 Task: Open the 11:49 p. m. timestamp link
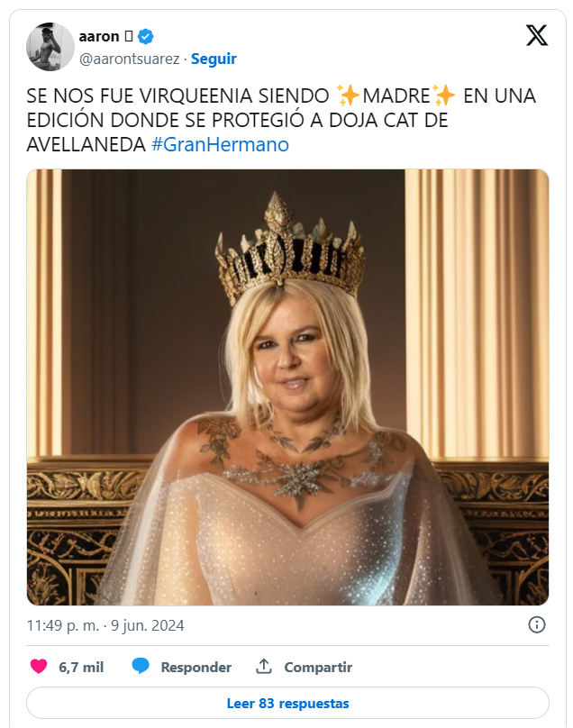[63, 625]
